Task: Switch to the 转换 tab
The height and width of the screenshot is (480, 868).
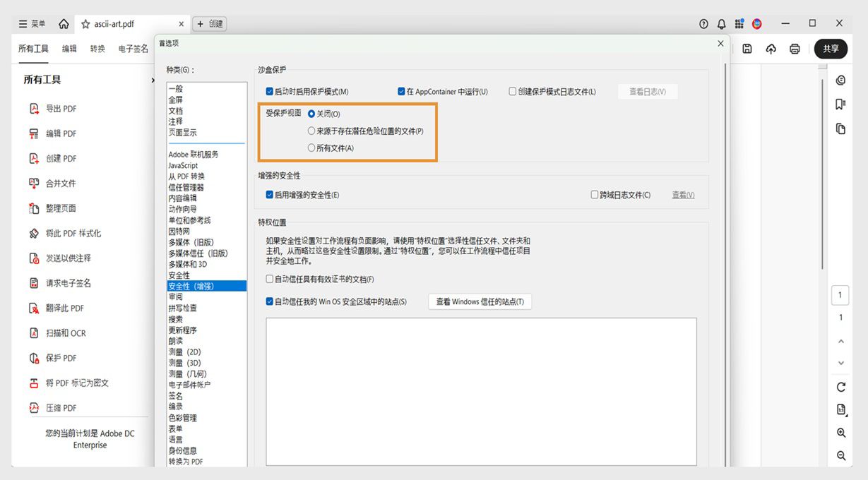Action: coord(97,49)
